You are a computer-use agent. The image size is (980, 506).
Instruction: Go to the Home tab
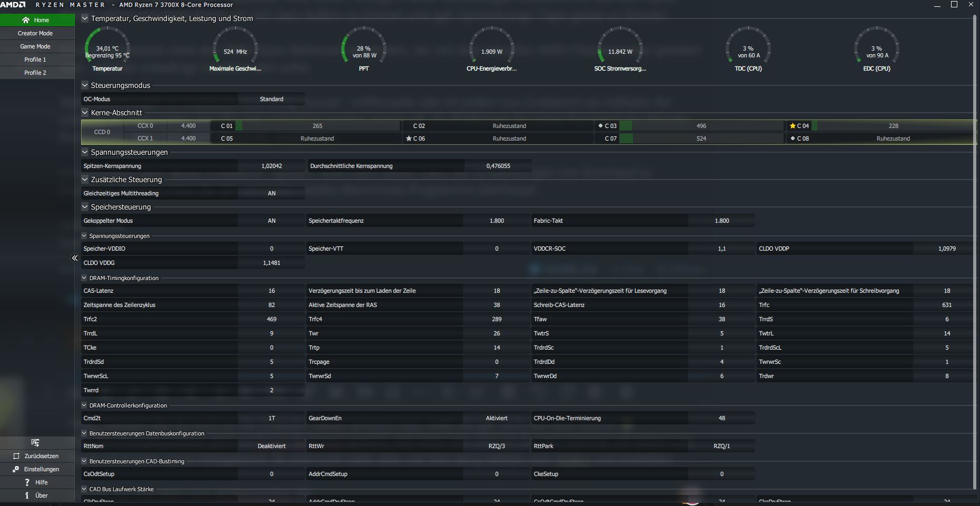37,20
